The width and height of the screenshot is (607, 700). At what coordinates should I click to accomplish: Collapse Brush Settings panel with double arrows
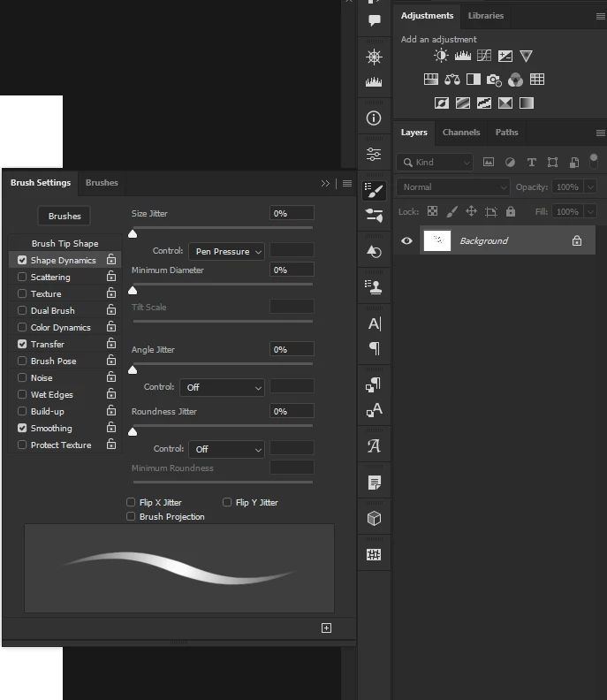pyautogui.click(x=325, y=184)
